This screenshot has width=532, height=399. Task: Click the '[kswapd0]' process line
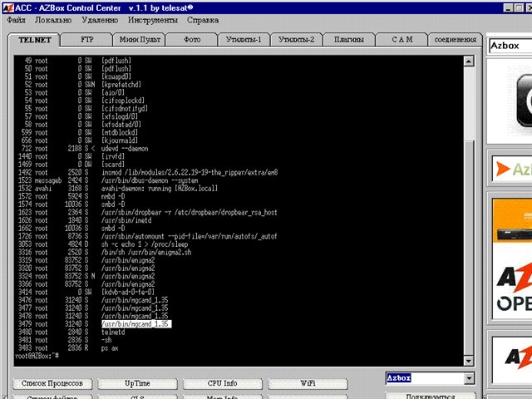click(x=116, y=76)
